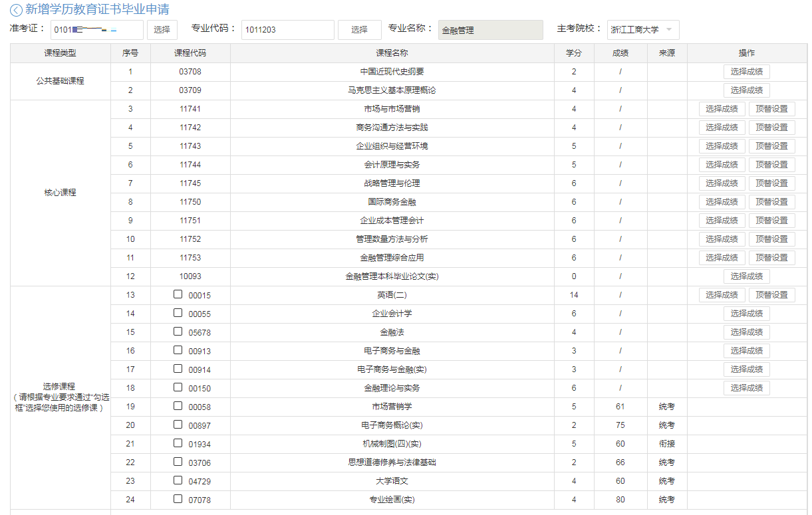Screen dimensions: 812x515
Task: Open the 主考院校 dropdown arrow
Action: click(x=668, y=30)
